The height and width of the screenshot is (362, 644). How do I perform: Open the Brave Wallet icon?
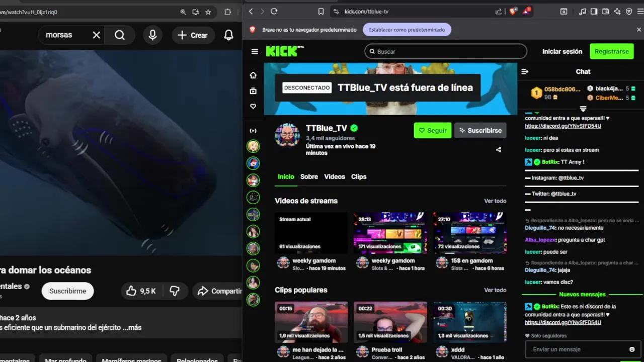click(606, 12)
